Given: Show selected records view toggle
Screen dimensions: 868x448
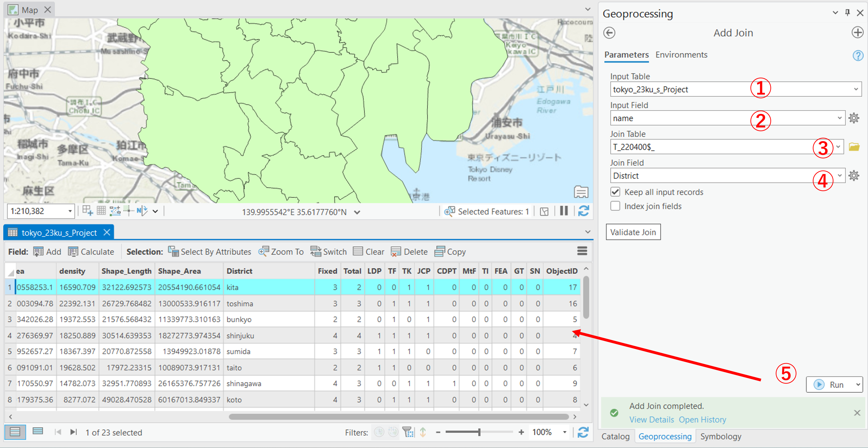Looking at the screenshot, I should point(38,431).
